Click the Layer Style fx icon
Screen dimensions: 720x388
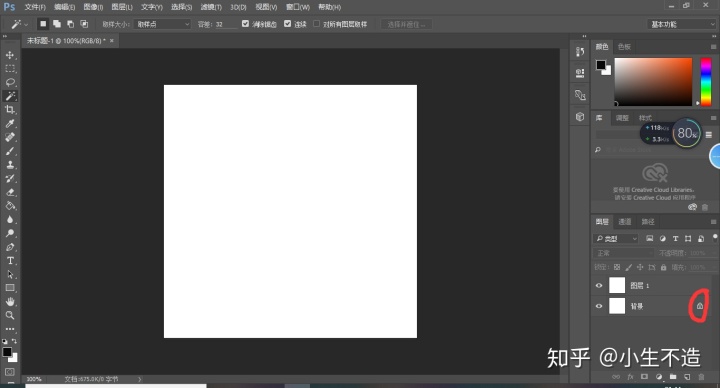coord(630,377)
